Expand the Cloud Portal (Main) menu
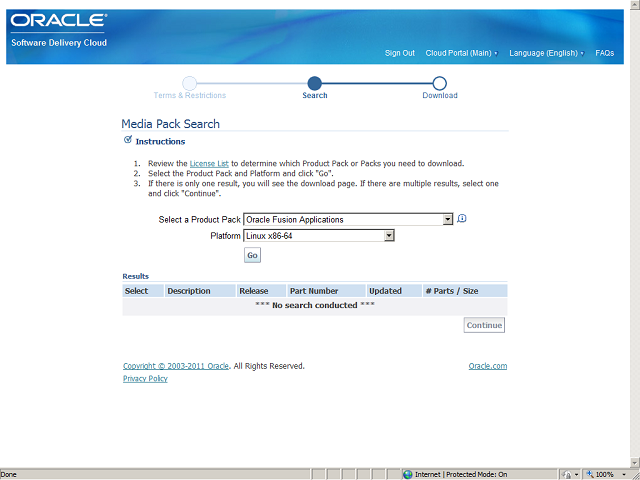Screen dimensions: 640x480 (462, 53)
